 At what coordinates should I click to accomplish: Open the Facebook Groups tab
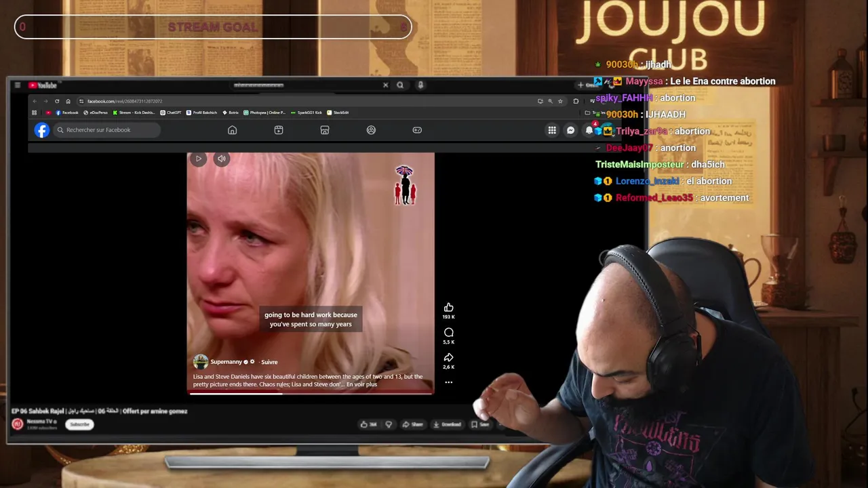371,130
